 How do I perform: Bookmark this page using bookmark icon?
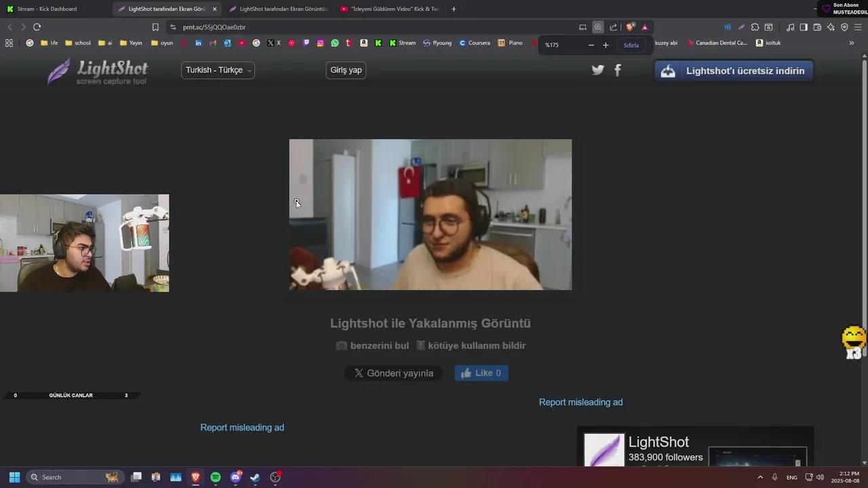click(x=155, y=27)
